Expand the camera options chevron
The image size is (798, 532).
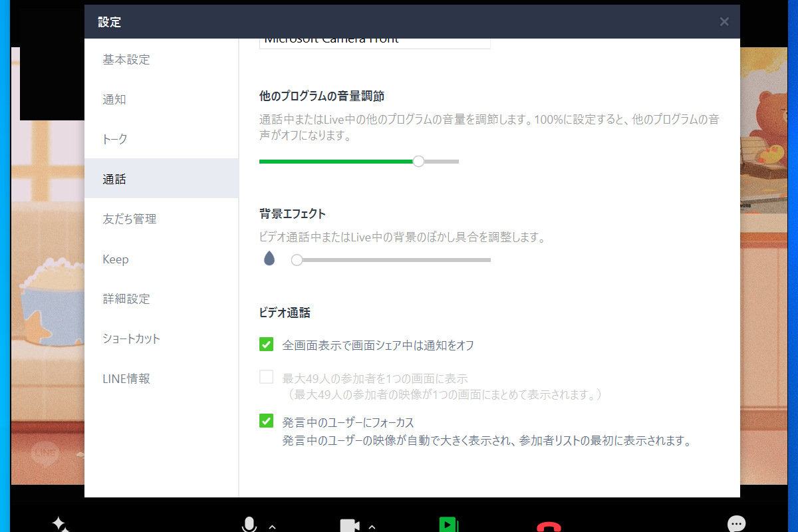[x=370, y=527]
